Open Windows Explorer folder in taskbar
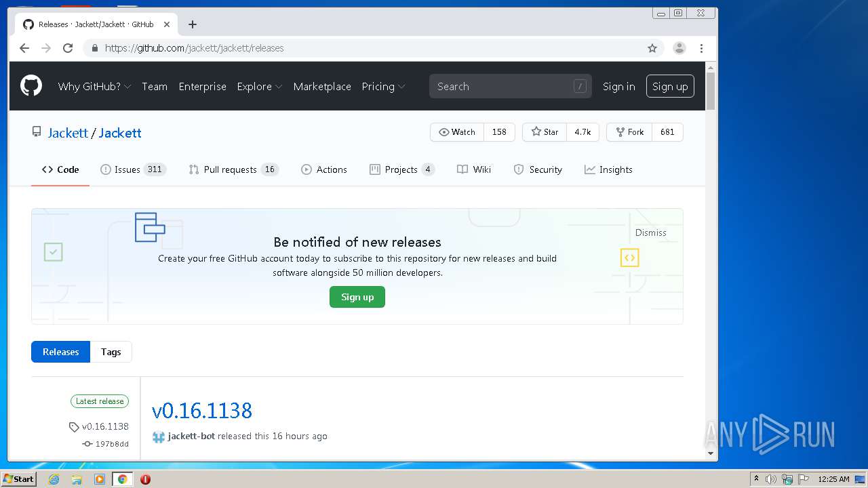Viewport: 868px width, 488px height. pyautogui.click(x=77, y=479)
